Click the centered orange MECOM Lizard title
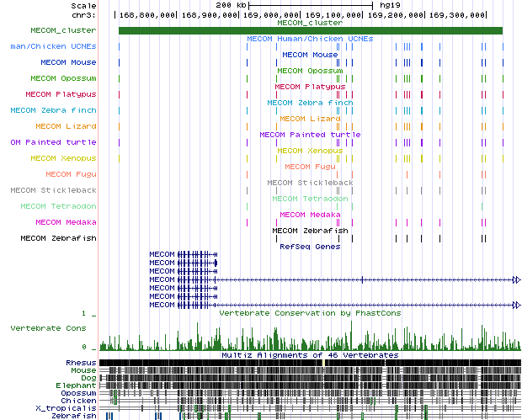Viewport: 522px width, 420px height. click(310, 119)
